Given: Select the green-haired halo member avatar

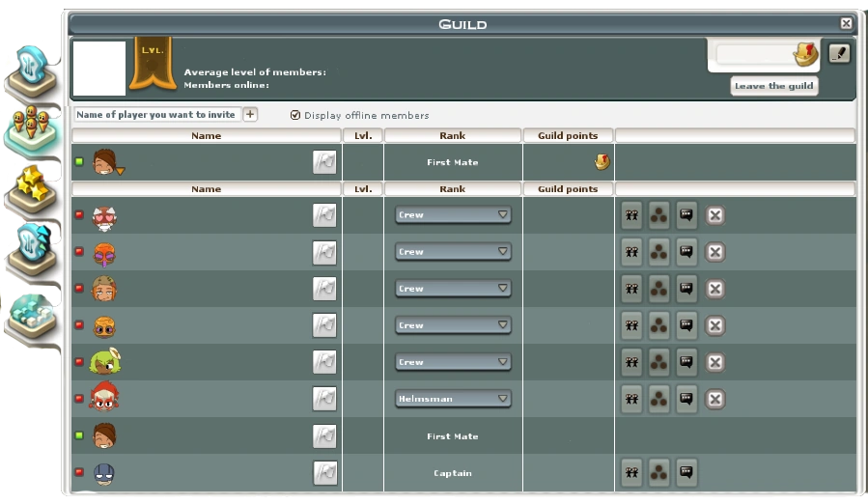Looking at the screenshot, I should click(x=105, y=360).
